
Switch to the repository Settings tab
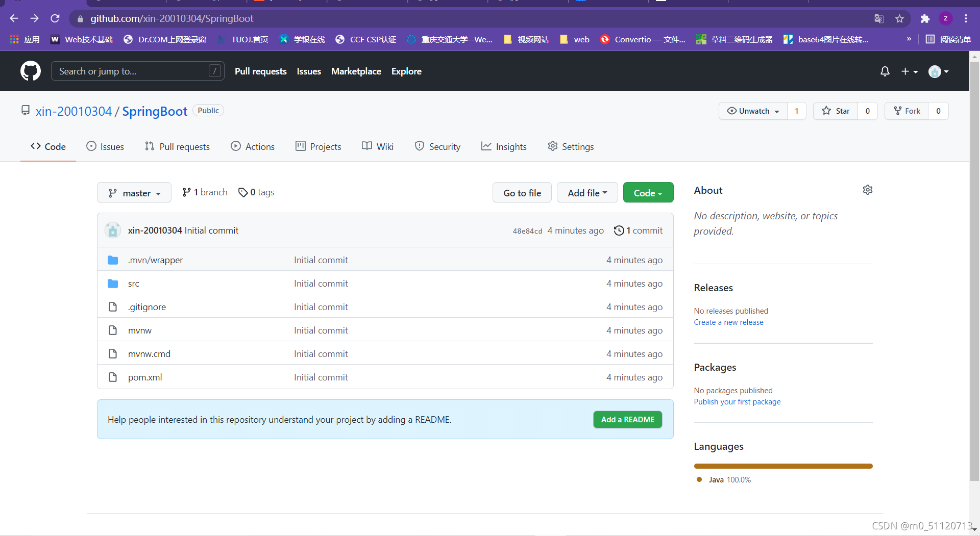[571, 146]
